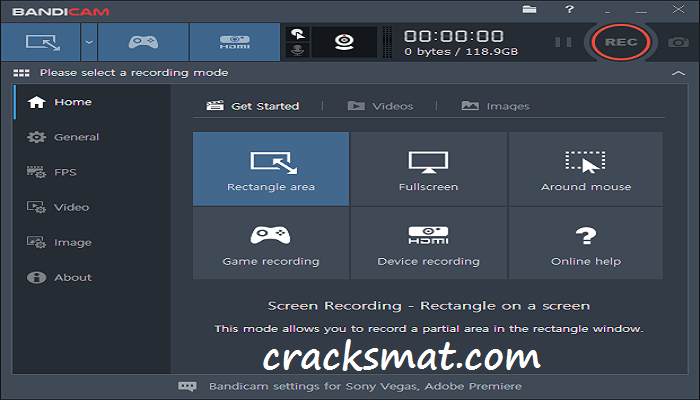Click the 00:00:00 recording timer
Image resolution: width=700 pixels, height=400 pixels.
coord(454,36)
